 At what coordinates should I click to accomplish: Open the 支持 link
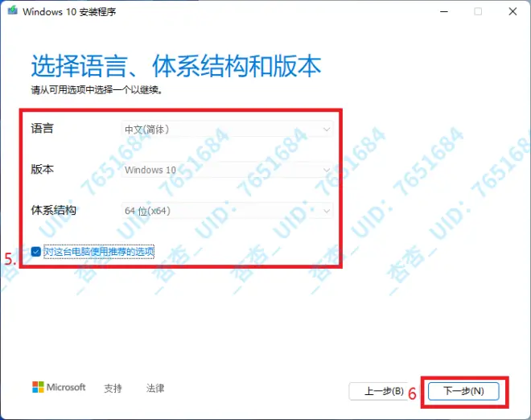[113, 388]
